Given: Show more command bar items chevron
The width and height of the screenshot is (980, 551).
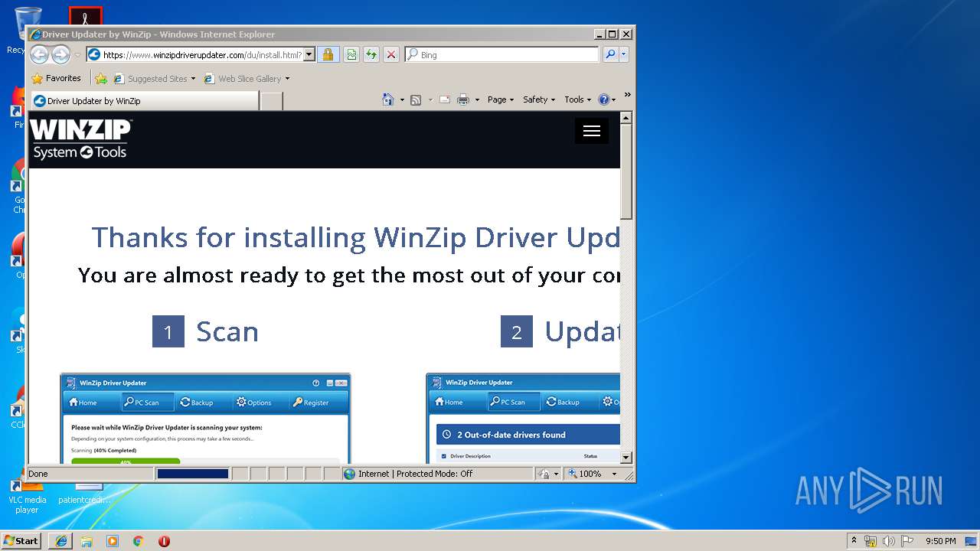Looking at the screenshot, I should 627,95.
